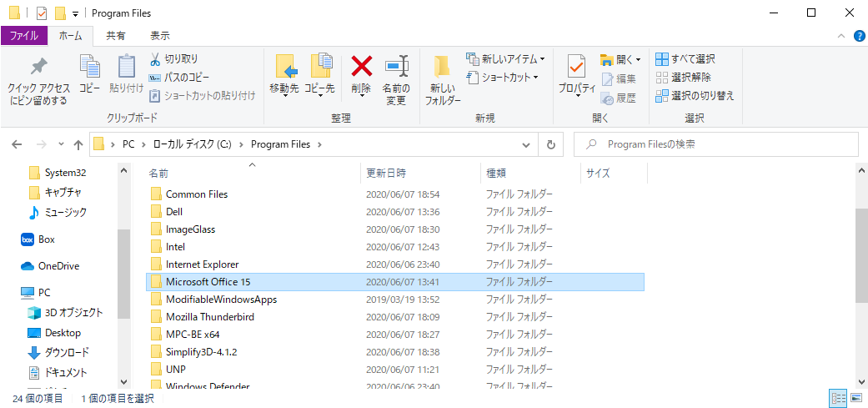Click ローカル ディスク (C:) in breadcrumb
868x408 pixels.
point(192,145)
